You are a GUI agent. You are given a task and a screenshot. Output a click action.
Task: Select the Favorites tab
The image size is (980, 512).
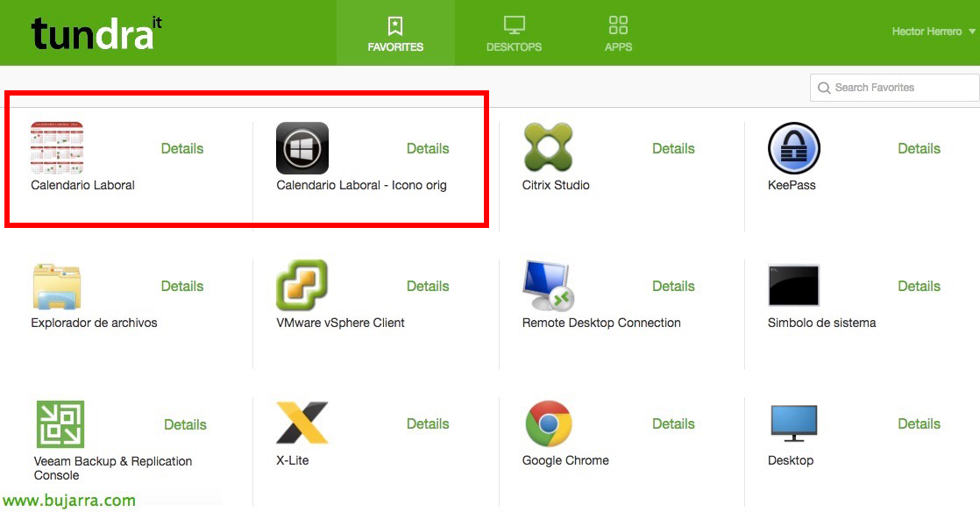395,33
